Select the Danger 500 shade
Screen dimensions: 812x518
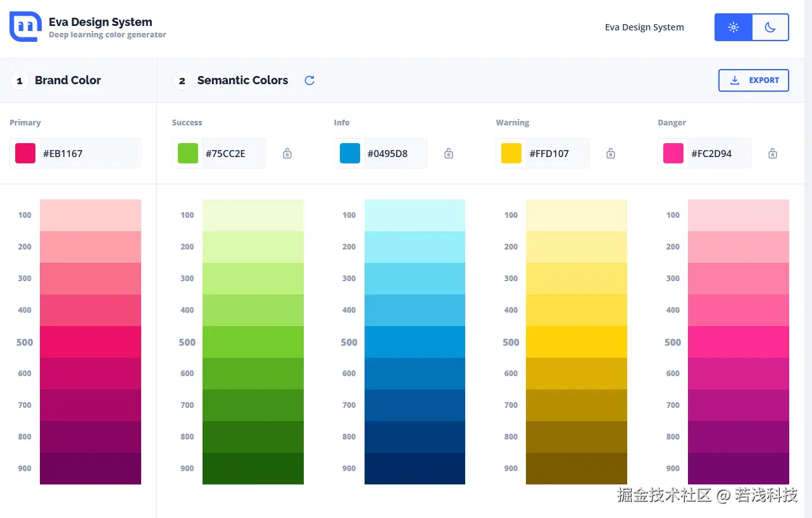pyautogui.click(x=739, y=342)
